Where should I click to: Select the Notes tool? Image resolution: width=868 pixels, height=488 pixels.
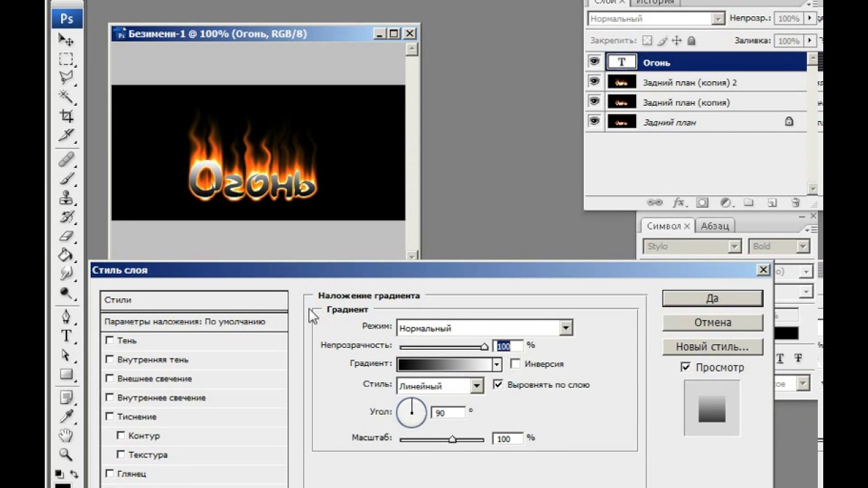[x=66, y=398]
